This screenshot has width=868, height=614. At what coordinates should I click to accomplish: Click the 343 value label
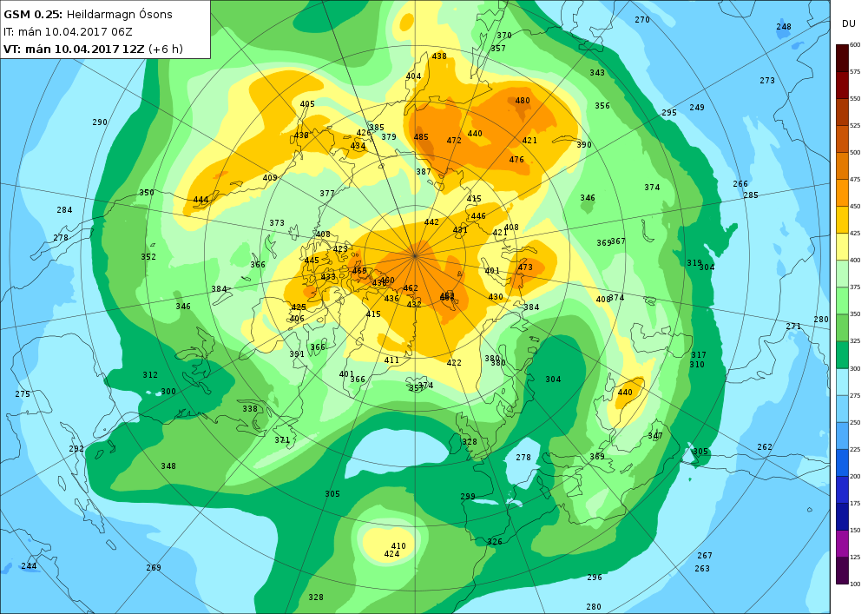(x=597, y=73)
